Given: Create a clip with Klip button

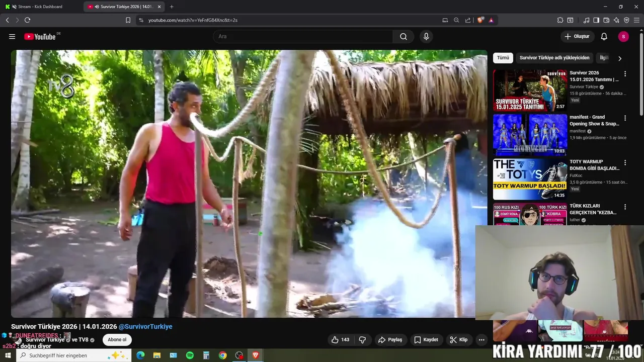Looking at the screenshot, I should [458, 340].
